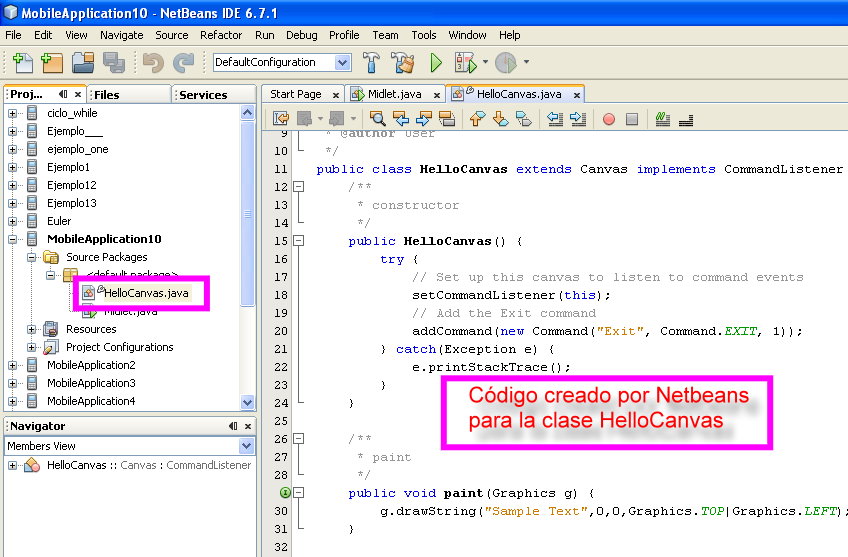Viewport: 848px width, 557px height.
Task: Click the New File toolbar icon
Action: 23,63
